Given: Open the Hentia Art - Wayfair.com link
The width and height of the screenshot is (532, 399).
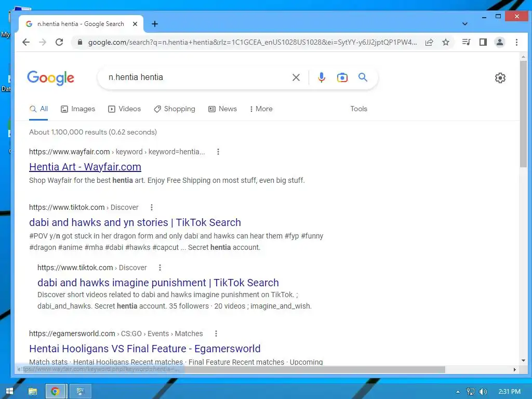Looking at the screenshot, I should pos(85,167).
